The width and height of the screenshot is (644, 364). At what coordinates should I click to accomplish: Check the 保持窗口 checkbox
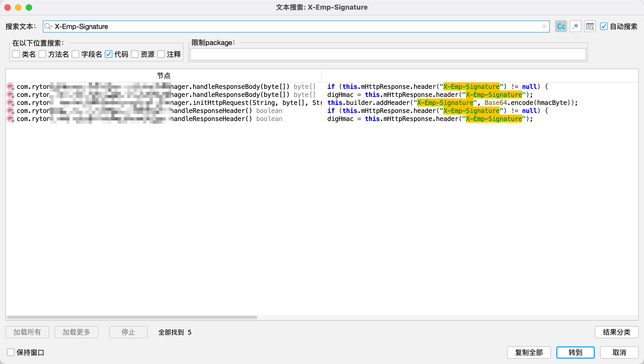(11, 352)
